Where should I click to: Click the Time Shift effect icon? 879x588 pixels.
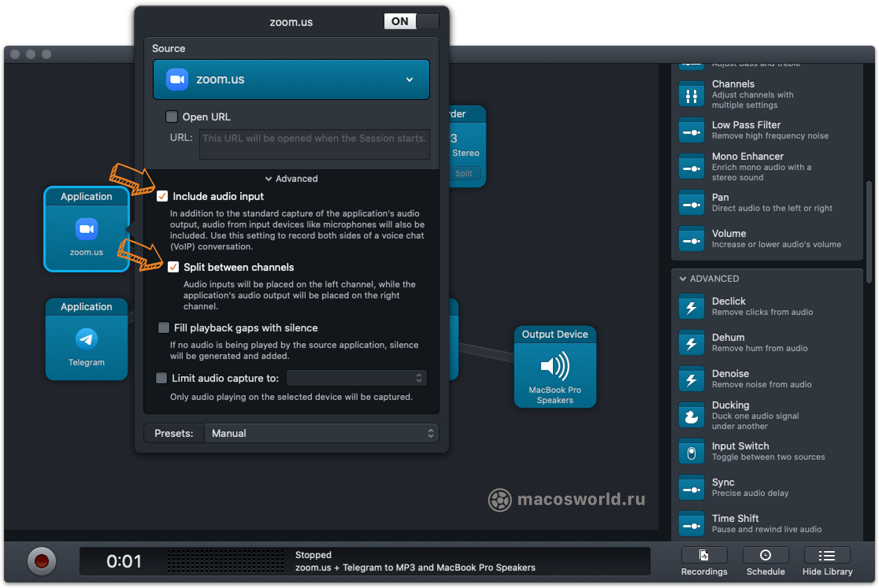[x=691, y=524]
